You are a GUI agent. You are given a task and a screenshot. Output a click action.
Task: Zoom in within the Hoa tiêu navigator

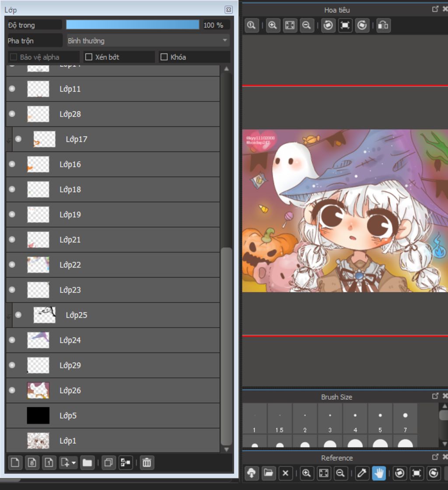(x=273, y=25)
